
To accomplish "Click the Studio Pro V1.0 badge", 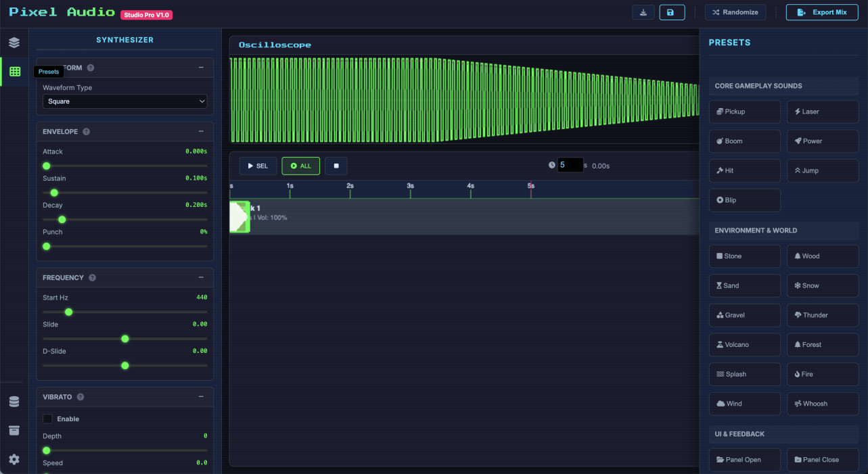I will tap(147, 15).
